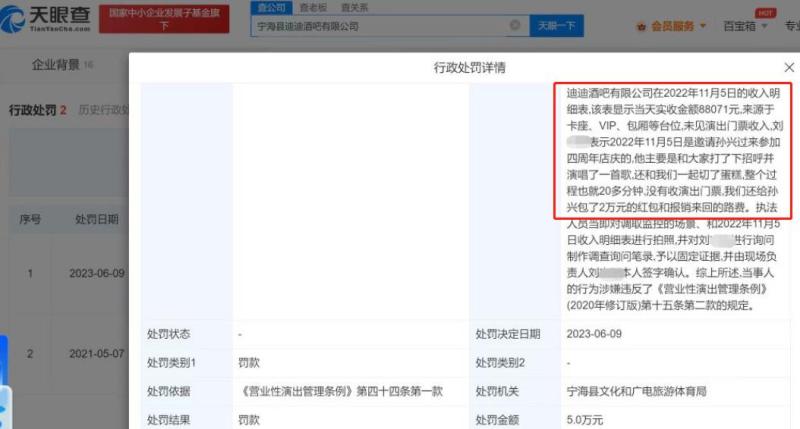This screenshot has width=800, height=429.
Task: Click the 行政处罚详情 dialog title
Action: coord(469,68)
